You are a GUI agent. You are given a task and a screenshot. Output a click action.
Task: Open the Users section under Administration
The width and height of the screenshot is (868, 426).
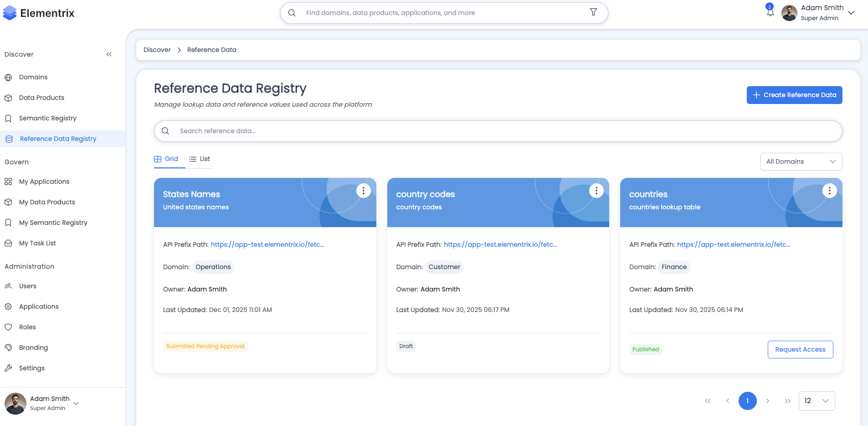click(x=27, y=286)
